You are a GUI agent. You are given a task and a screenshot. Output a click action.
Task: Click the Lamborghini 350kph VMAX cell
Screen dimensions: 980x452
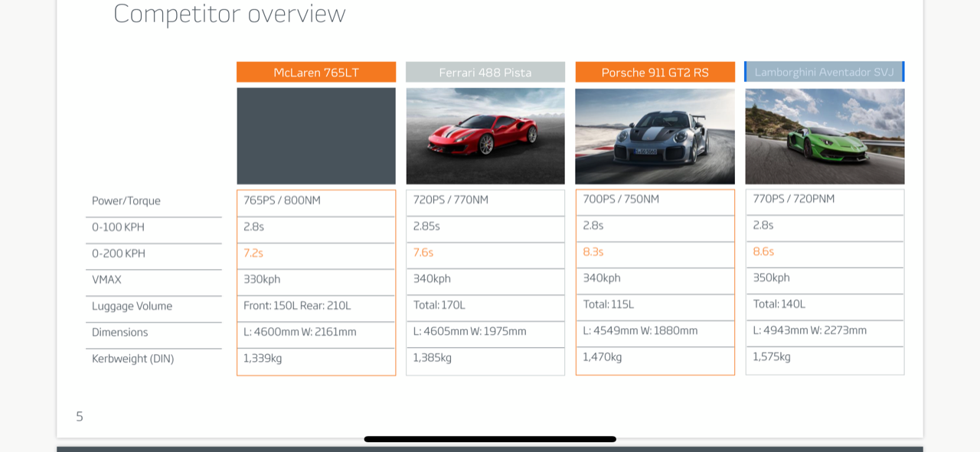pyautogui.click(x=771, y=278)
